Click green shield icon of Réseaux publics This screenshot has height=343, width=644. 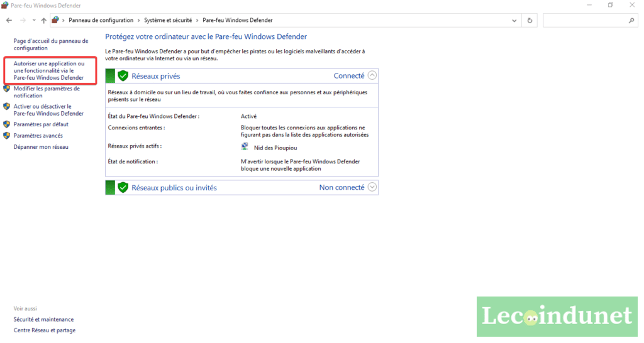pos(123,187)
